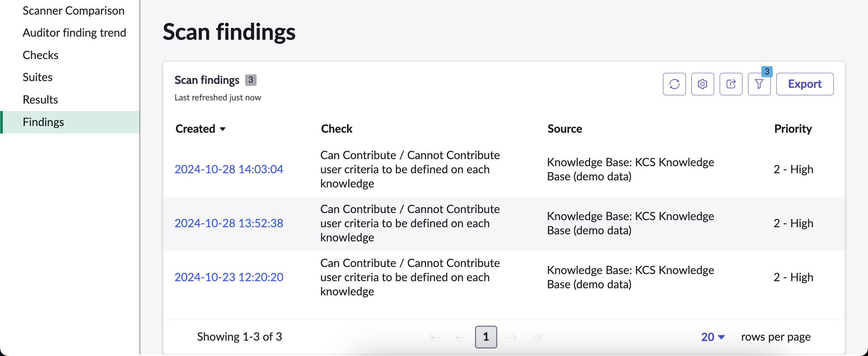Click 'Last refreshed just now' text

pos(218,98)
